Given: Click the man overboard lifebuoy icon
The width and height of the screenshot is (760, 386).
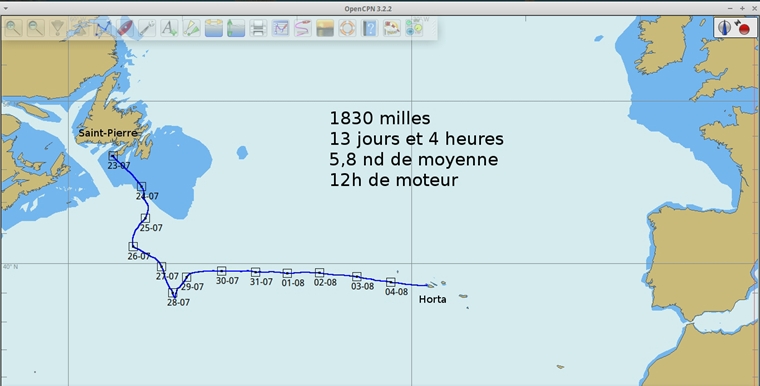Looking at the screenshot, I should (348, 28).
